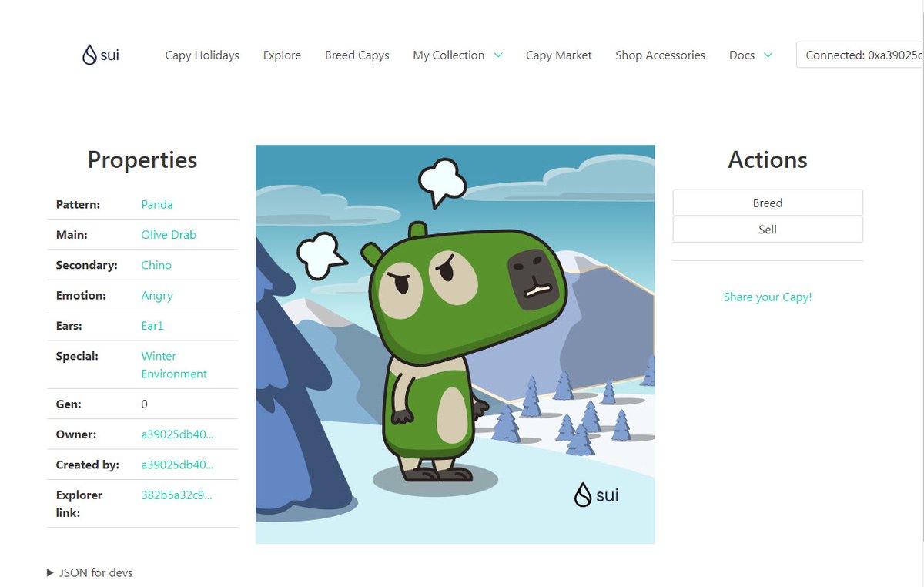The width and height of the screenshot is (924, 587).
Task: Open the Explorer link 382b5a32c9
Action: [x=176, y=495]
